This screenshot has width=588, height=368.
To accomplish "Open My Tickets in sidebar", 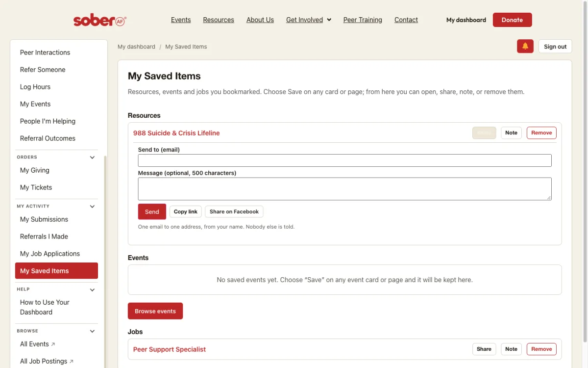I will pos(56,187).
